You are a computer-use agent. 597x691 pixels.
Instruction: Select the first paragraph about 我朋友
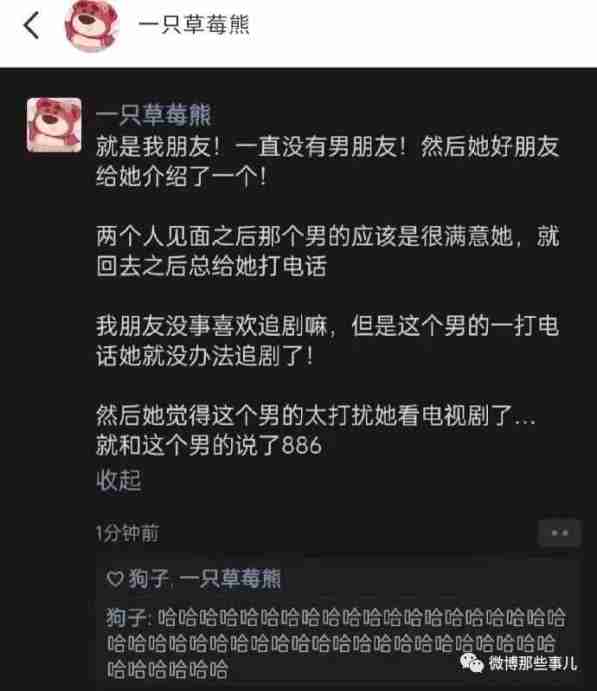pos(328,162)
